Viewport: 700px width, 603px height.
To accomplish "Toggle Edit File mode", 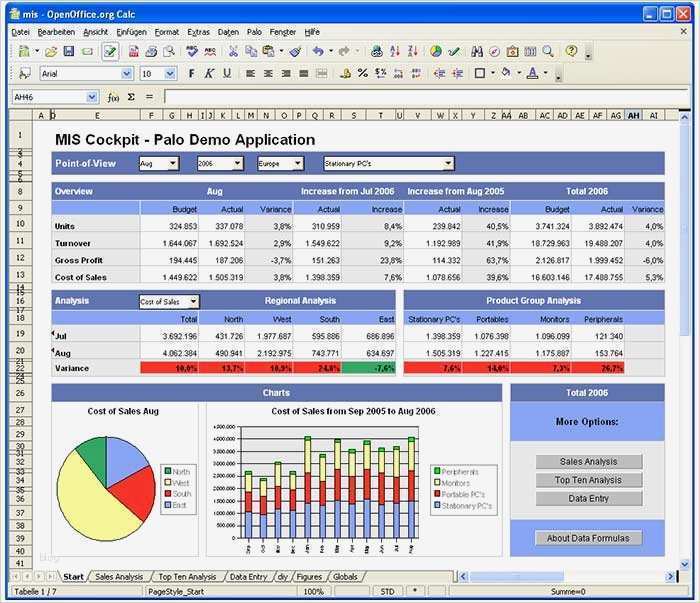I will 110,51.
